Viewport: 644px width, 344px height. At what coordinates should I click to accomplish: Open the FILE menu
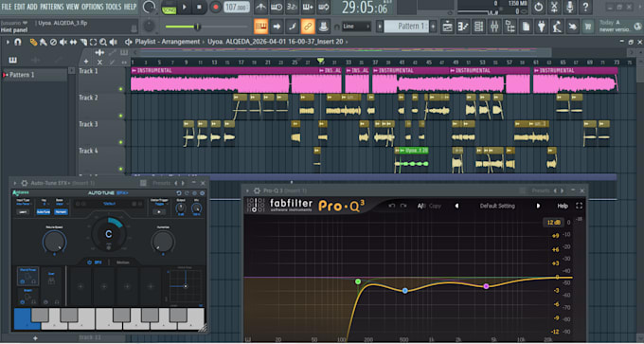click(7, 7)
